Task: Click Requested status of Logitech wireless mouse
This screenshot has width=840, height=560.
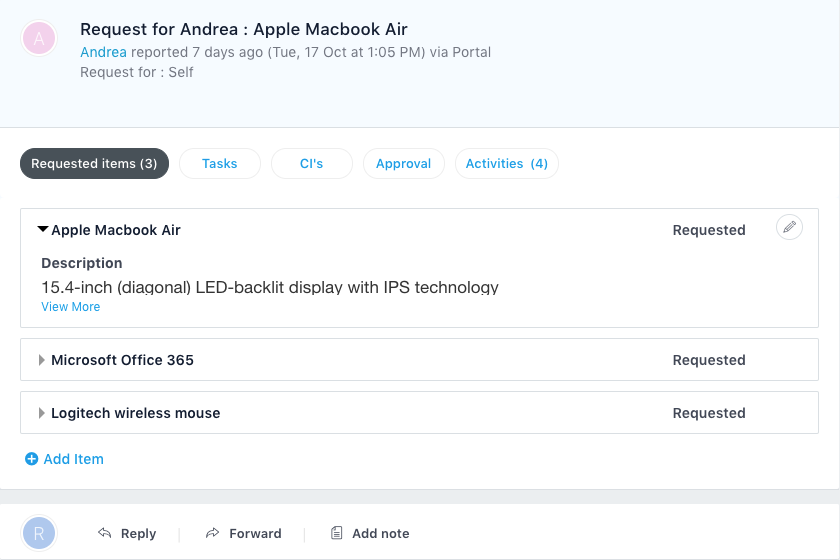Action: point(709,413)
